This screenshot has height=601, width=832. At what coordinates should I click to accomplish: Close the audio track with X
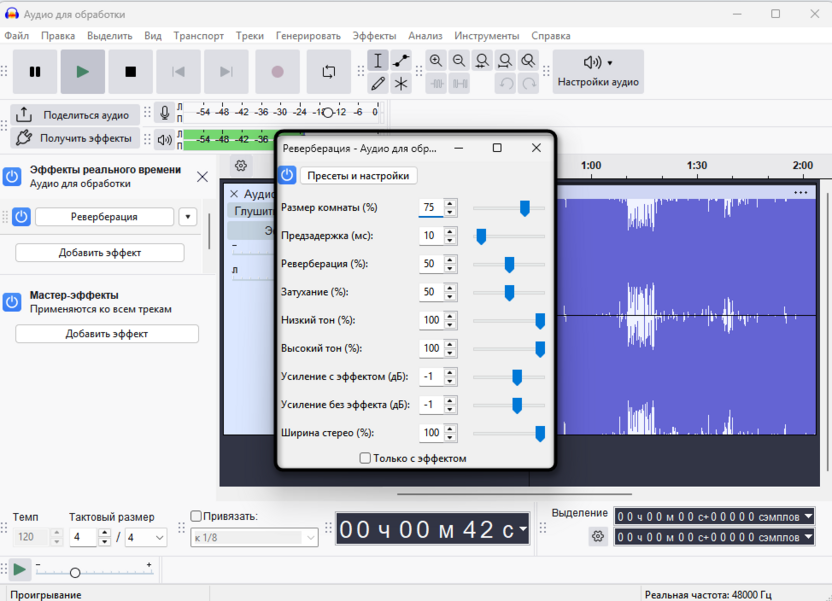click(x=234, y=194)
